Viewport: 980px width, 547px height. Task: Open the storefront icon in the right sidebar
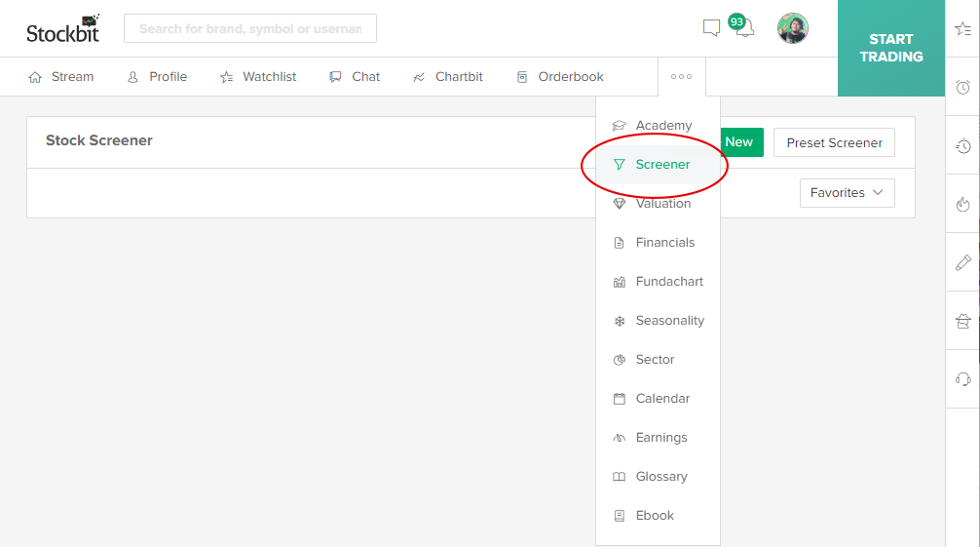point(962,321)
